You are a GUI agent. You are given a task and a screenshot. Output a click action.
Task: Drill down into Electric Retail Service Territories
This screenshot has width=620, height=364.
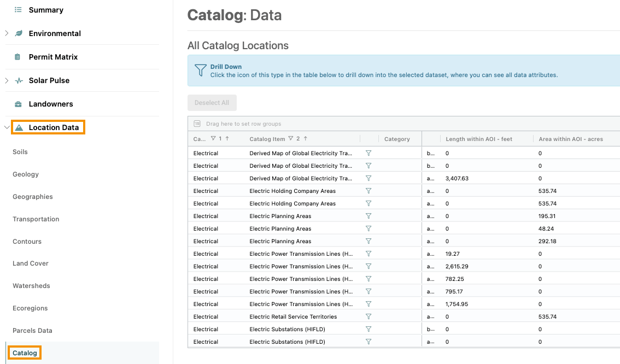click(x=368, y=316)
